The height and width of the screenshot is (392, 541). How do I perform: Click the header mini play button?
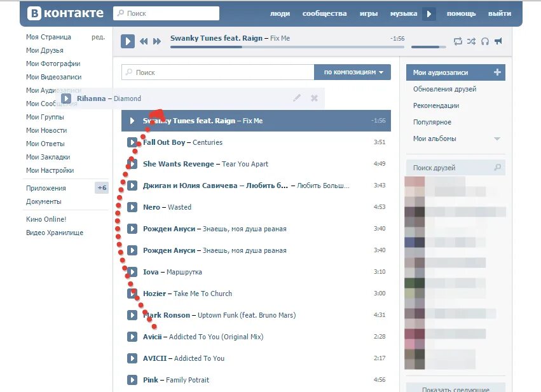tap(429, 14)
